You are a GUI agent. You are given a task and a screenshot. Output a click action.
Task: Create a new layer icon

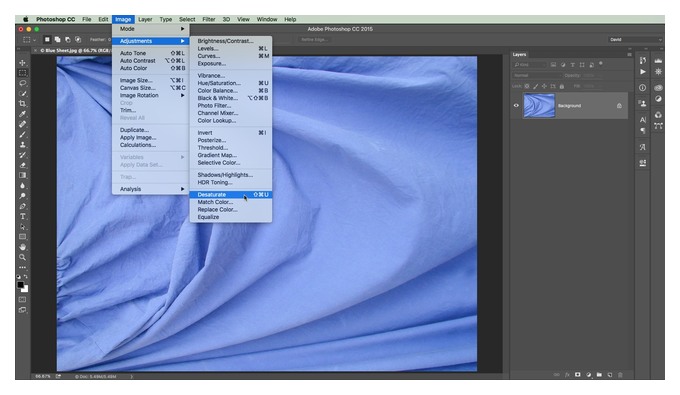tap(610, 375)
